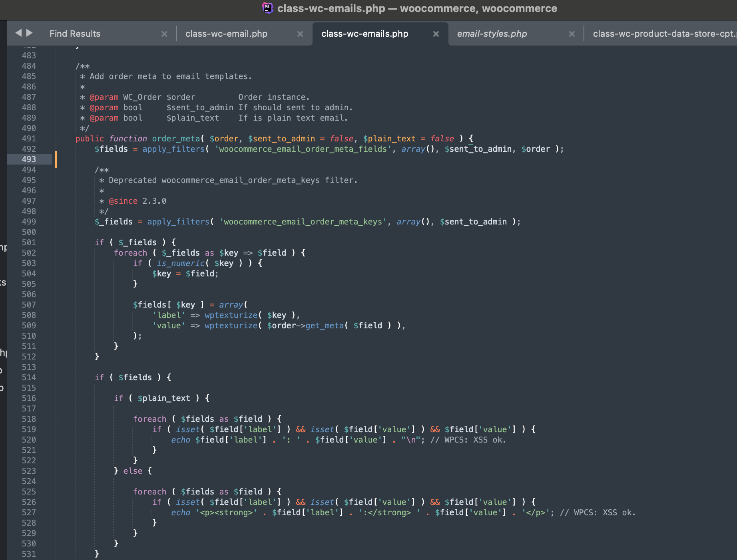Click echo statement on line 520
The width and height of the screenshot is (737, 560).
click(x=181, y=440)
